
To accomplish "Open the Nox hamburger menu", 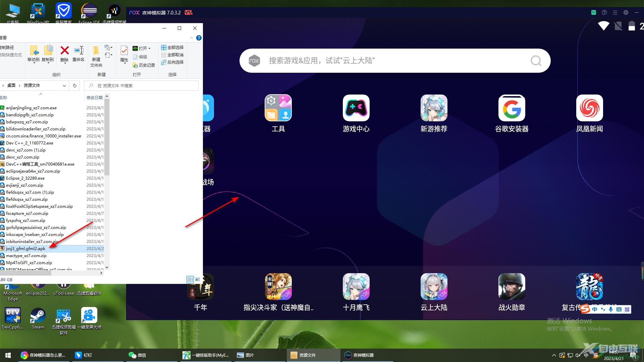I will (x=615, y=12).
